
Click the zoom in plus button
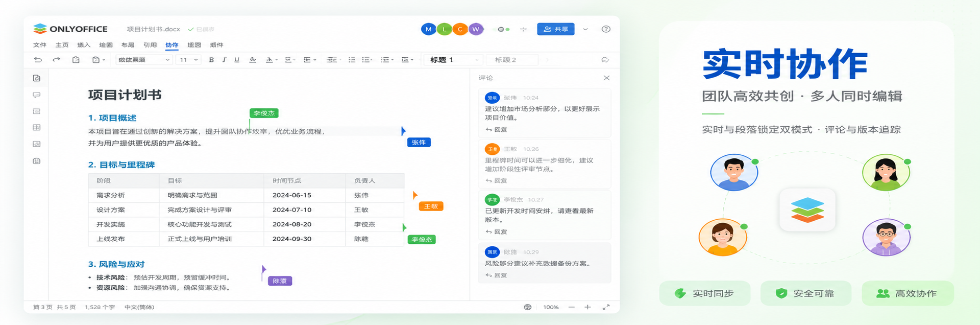click(x=587, y=307)
